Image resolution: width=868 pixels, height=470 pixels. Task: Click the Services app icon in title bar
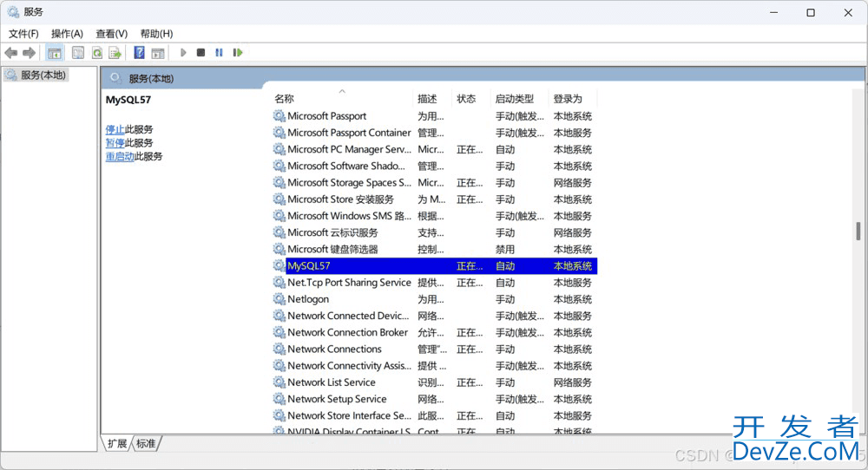click(x=13, y=12)
